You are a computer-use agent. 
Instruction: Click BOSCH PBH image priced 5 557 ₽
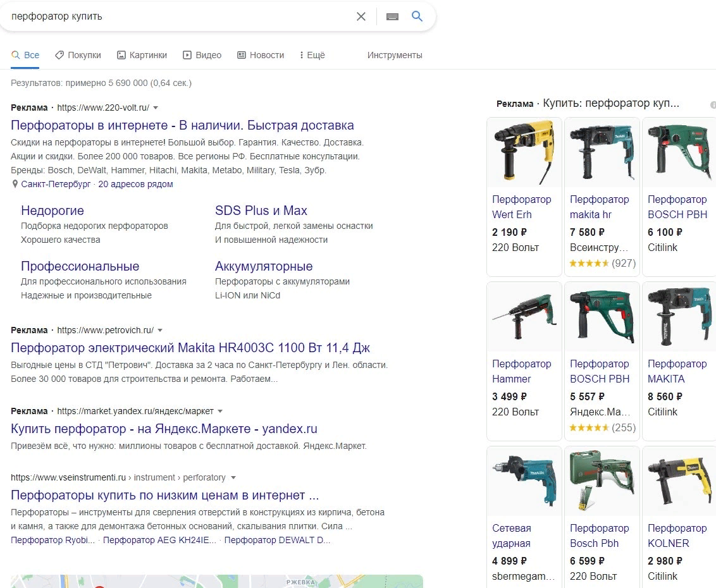602,317
